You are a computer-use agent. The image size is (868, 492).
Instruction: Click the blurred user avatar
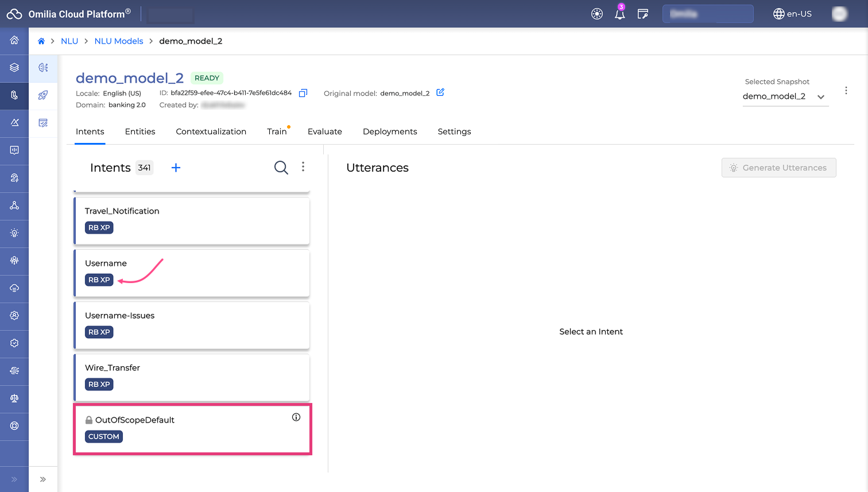click(x=839, y=14)
